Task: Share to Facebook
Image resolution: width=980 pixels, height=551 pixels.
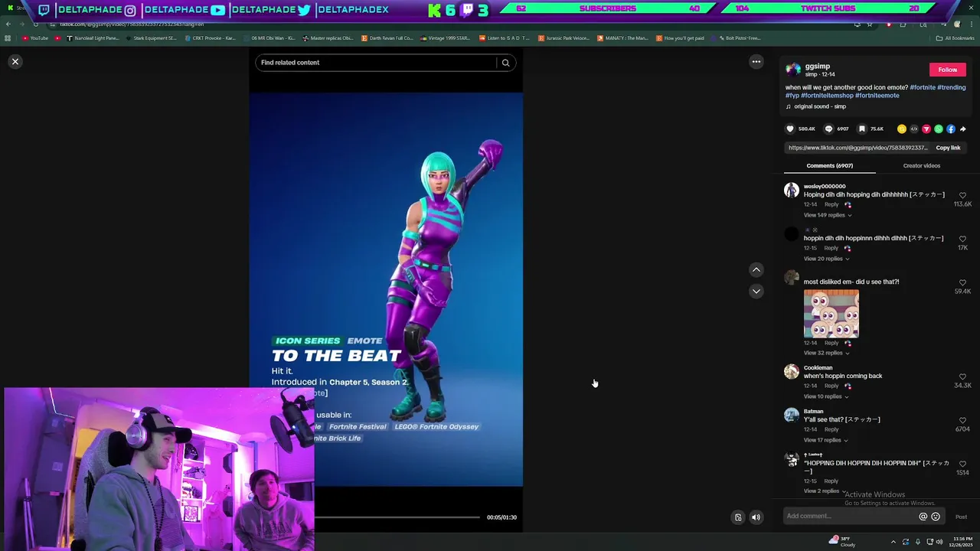Action: pos(950,129)
